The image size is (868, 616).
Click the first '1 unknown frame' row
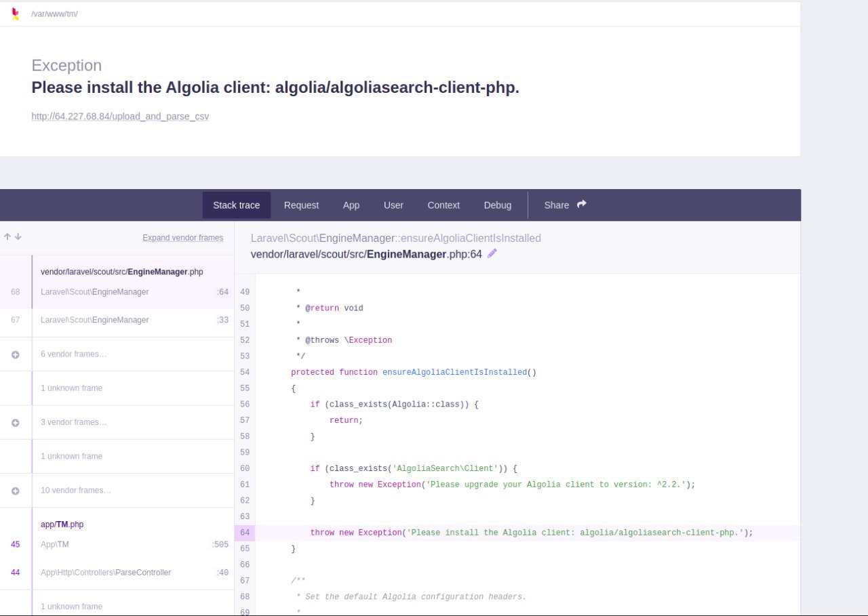coord(117,388)
